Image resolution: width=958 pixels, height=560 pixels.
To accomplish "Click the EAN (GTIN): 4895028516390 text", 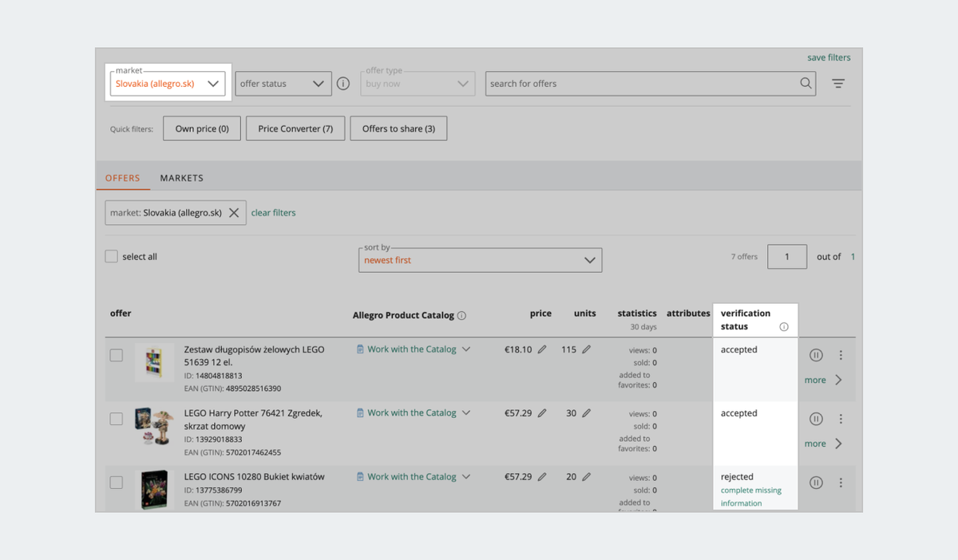I will click(x=232, y=388).
